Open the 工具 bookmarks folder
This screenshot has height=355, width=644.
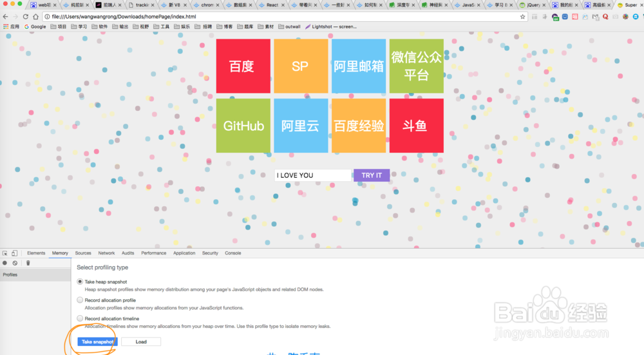[161, 27]
